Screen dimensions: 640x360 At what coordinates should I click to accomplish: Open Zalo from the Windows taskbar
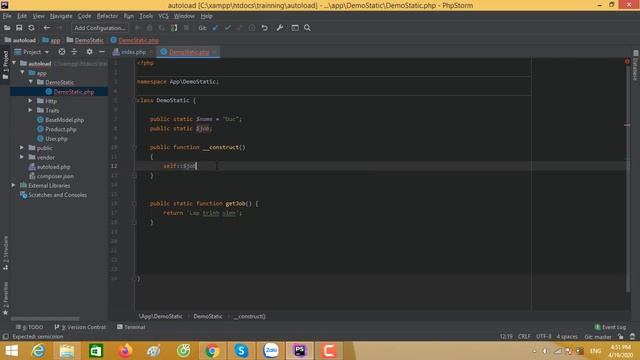pyautogui.click(x=271, y=351)
